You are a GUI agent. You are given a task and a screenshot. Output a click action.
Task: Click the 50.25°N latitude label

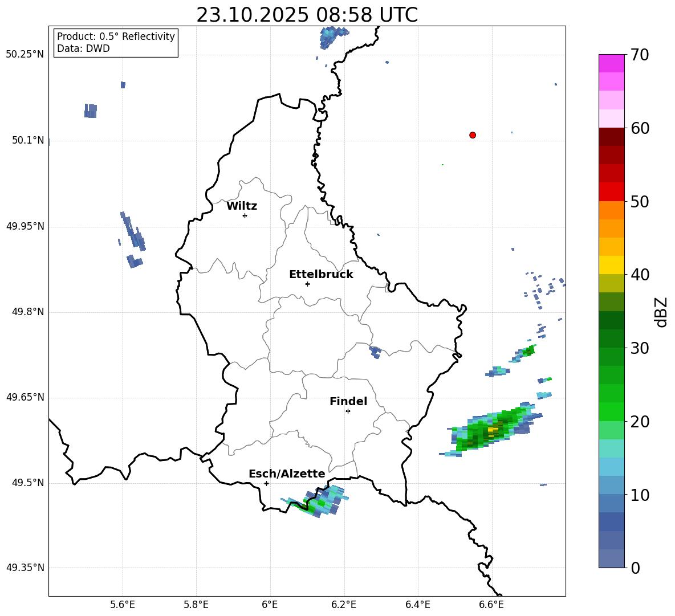click(25, 55)
